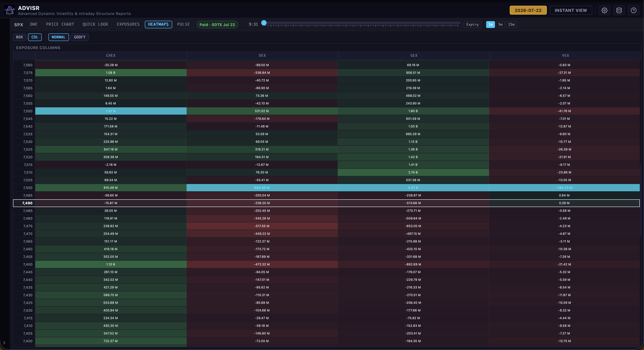Click the 647.16 M CHEX cell

[110, 149]
